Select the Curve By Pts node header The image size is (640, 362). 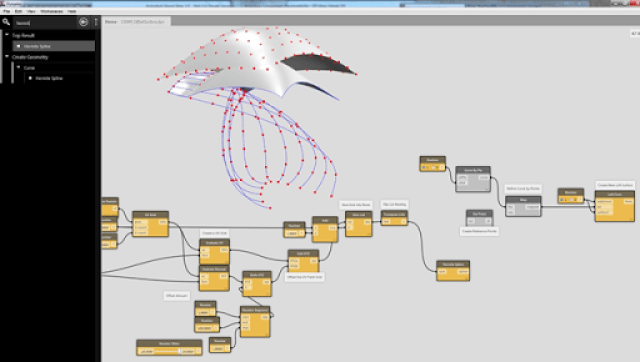click(x=473, y=170)
